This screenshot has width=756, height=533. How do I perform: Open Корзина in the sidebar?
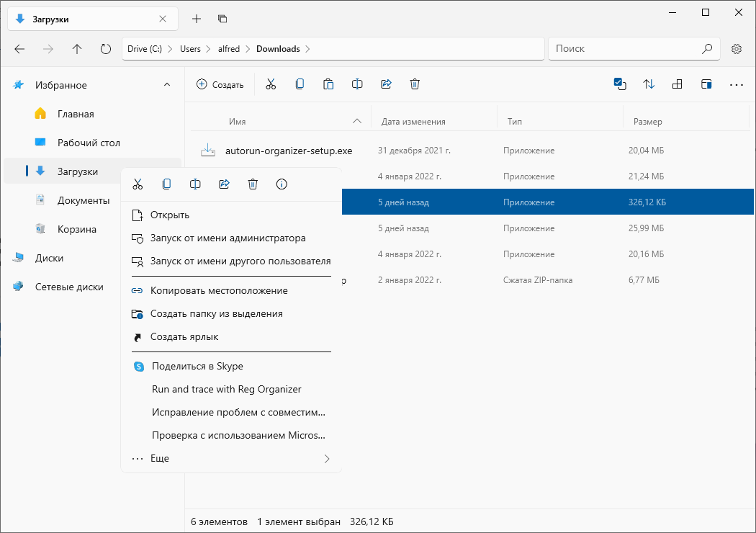(x=63, y=230)
